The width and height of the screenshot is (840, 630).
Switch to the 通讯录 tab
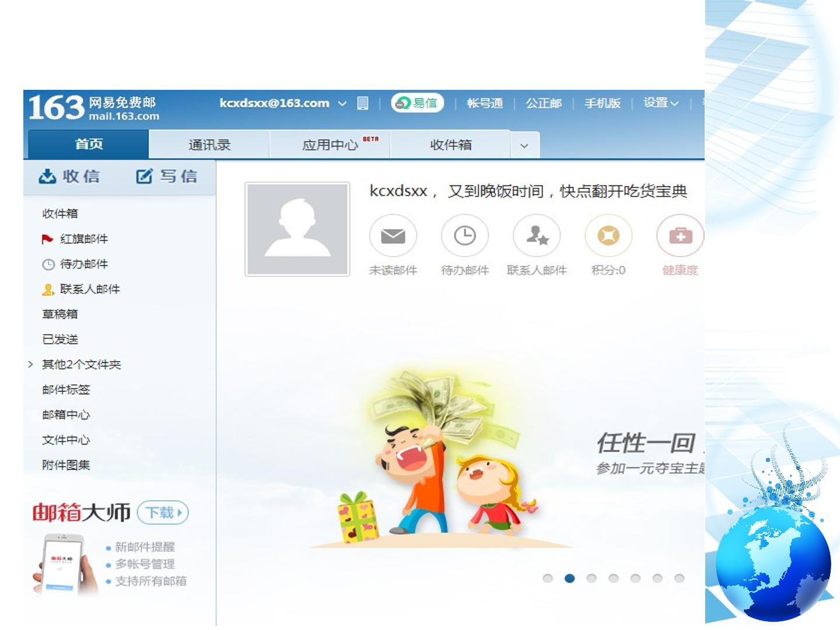point(209,145)
